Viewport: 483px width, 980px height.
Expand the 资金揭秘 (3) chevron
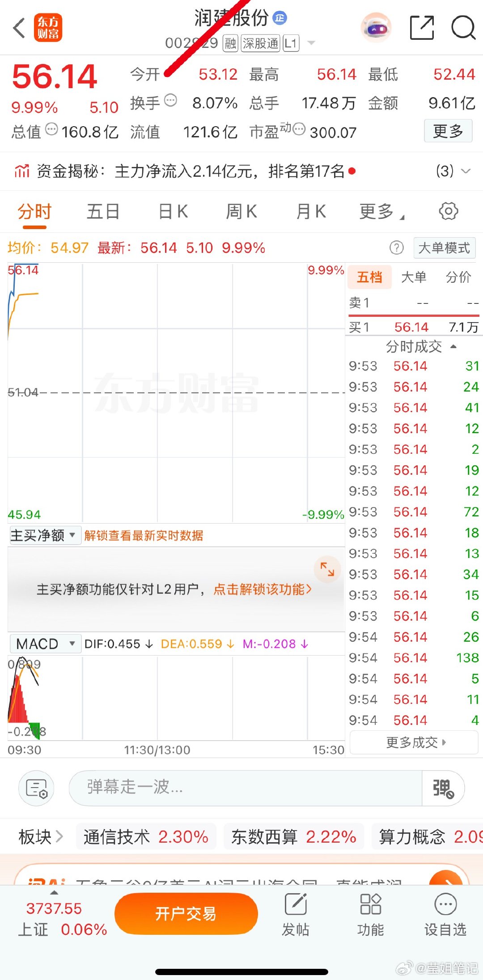point(466,171)
